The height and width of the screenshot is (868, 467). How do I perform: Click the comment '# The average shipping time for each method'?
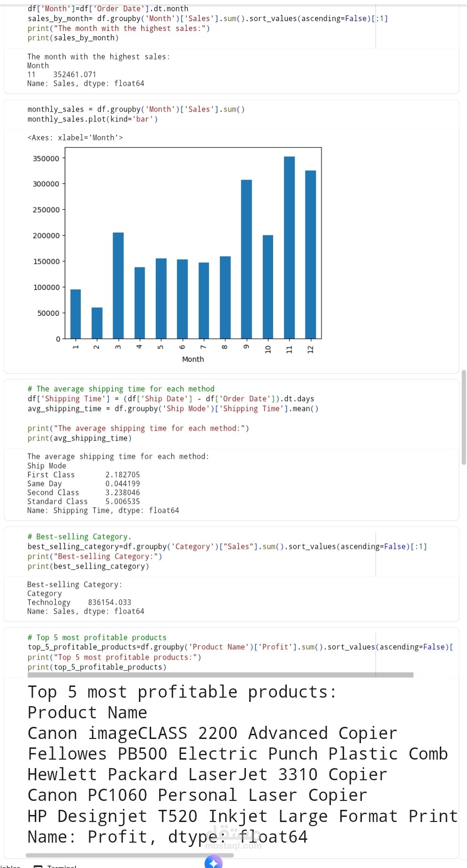point(121,389)
